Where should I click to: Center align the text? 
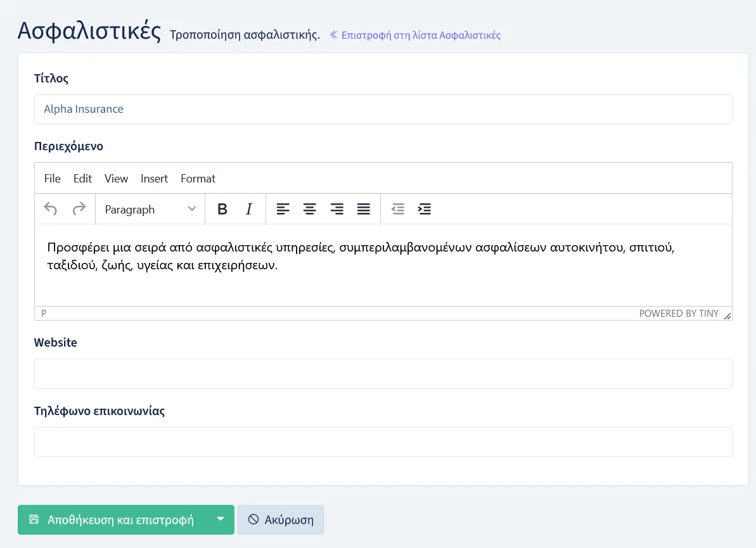pos(309,209)
